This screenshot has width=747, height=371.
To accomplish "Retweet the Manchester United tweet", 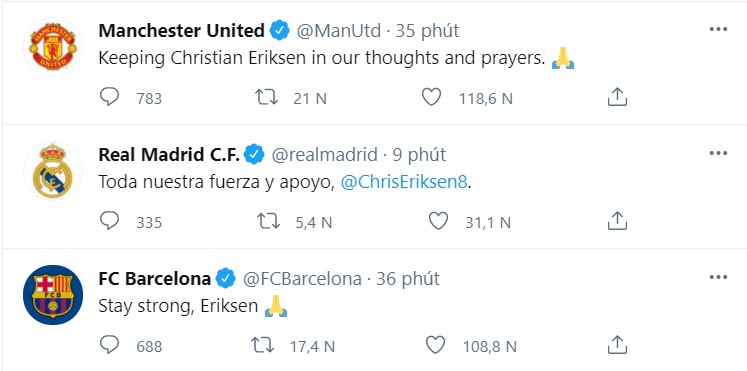I will (x=266, y=98).
